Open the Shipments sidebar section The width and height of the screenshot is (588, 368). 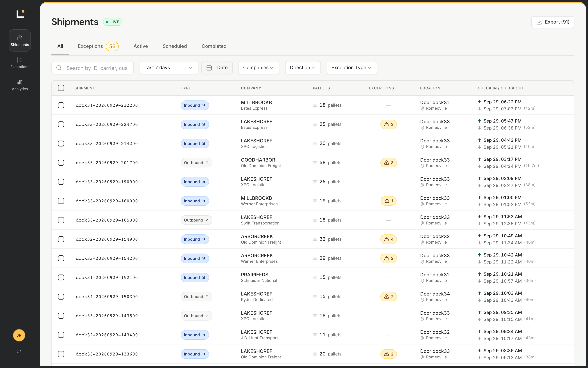[20, 40]
